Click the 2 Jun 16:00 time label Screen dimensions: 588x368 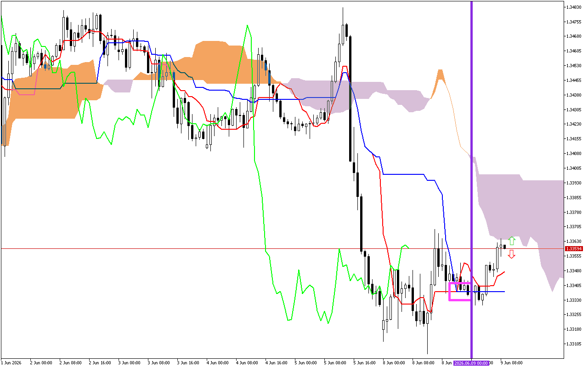pyautogui.click(x=100, y=363)
